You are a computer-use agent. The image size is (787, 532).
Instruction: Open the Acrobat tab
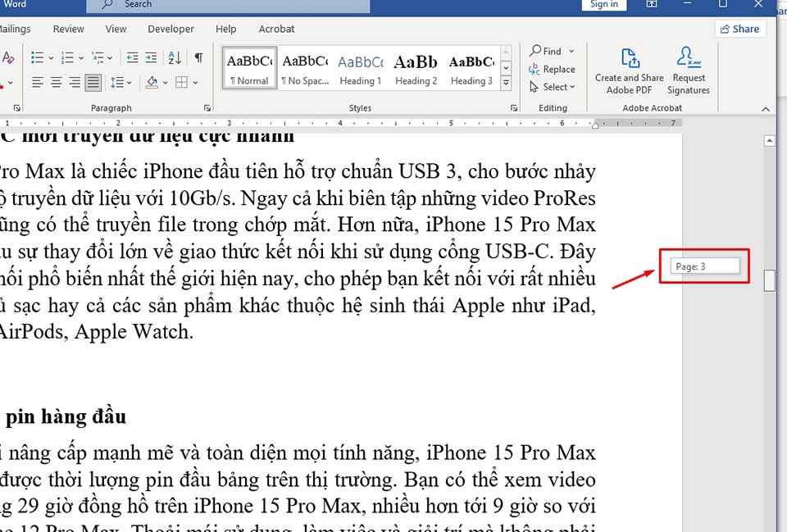pyautogui.click(x=276, y=30)
